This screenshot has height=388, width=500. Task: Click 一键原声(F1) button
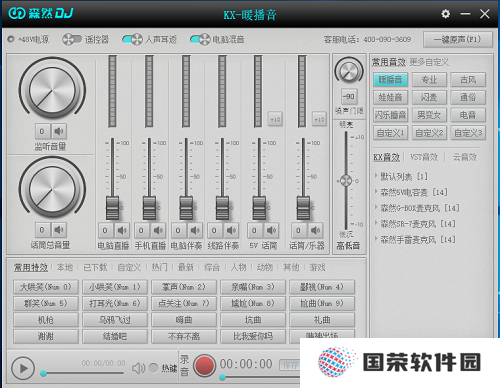point(458,40)
